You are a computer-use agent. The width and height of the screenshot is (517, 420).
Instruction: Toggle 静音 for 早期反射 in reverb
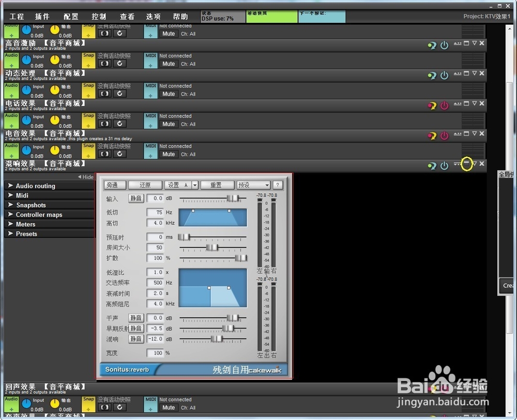[x=136, y=329]
